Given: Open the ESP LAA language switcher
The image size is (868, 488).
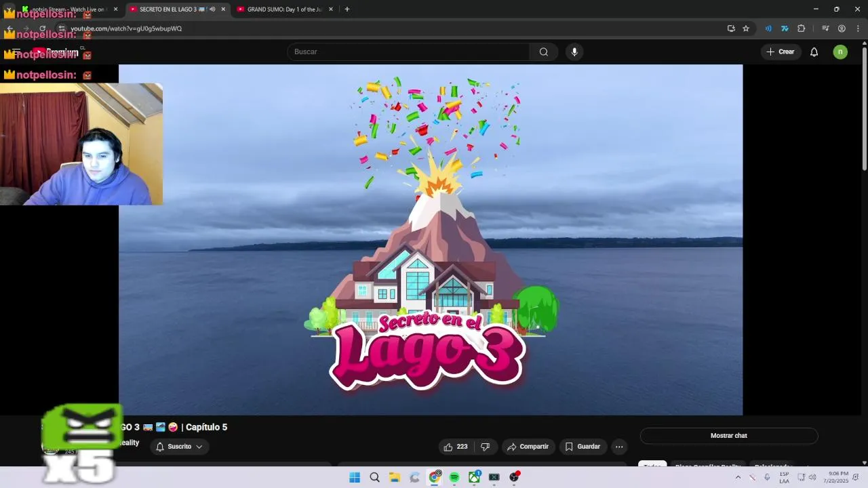Looking at the screenshot, I should [x=784, y=477].
